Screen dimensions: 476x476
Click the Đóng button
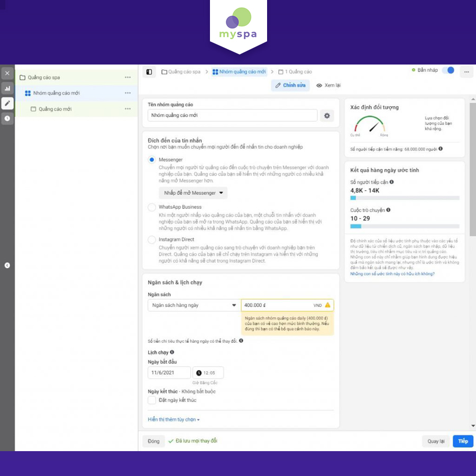coord(153,441)
